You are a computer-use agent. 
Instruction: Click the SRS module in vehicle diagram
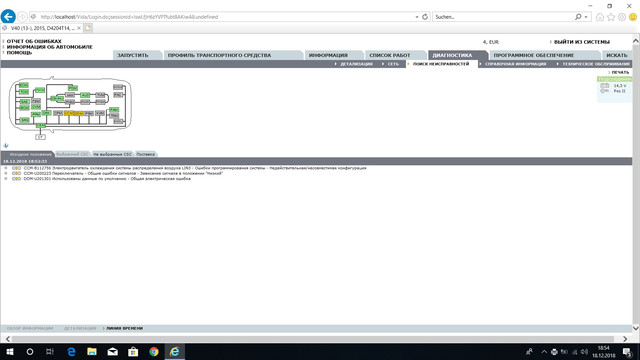[x=24, y=120]
